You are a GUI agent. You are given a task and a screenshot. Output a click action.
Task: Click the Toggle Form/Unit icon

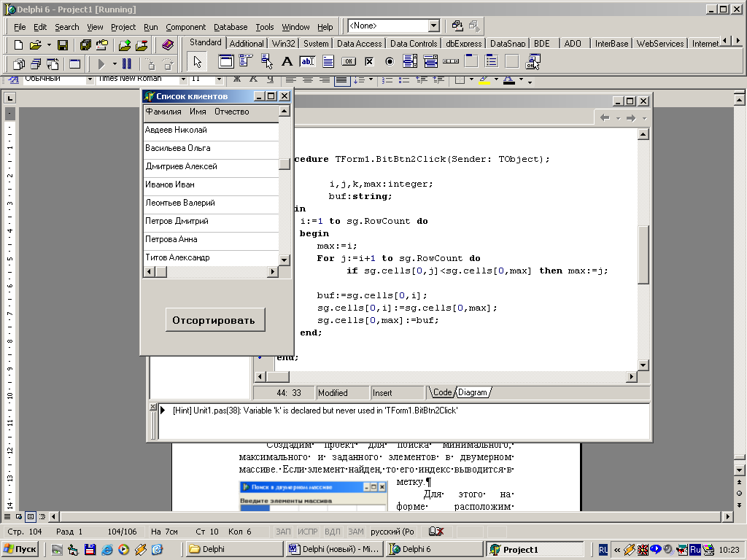(53, 64)
